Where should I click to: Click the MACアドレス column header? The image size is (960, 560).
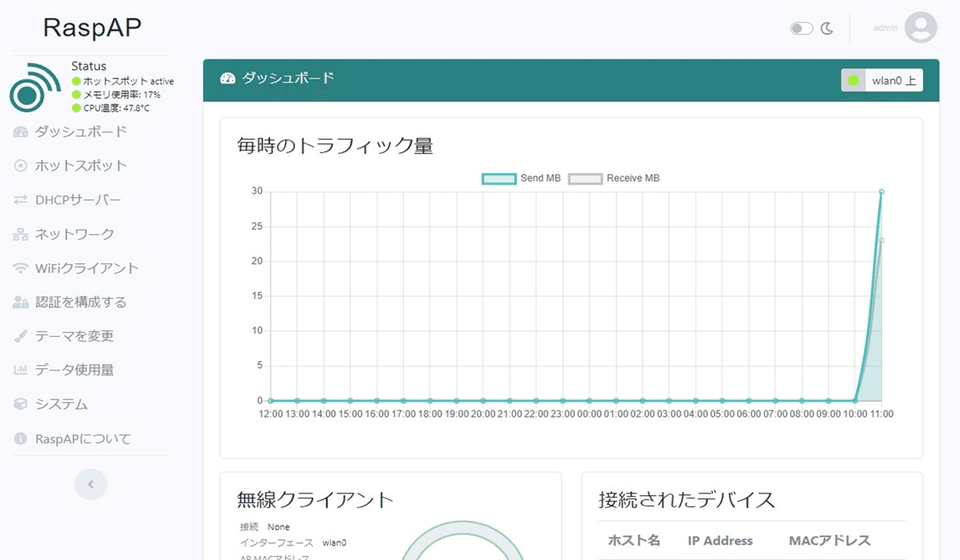pyautogui.click(x=830, y=541)
